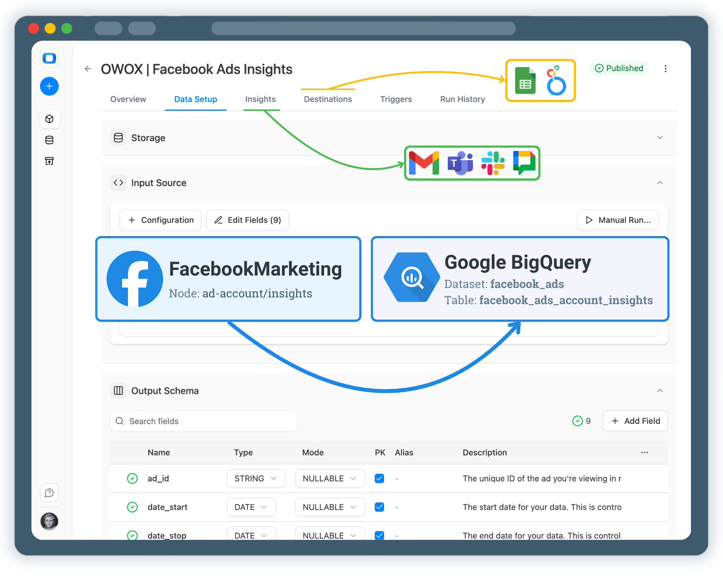Viewport: 723px width, 588px height.
Task: Open the cube data marts sidebar icon
Action: point(49,119)
